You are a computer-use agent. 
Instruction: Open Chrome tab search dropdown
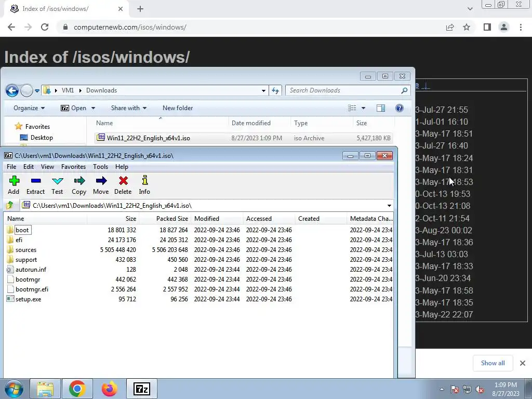click(x=470, y=9)
